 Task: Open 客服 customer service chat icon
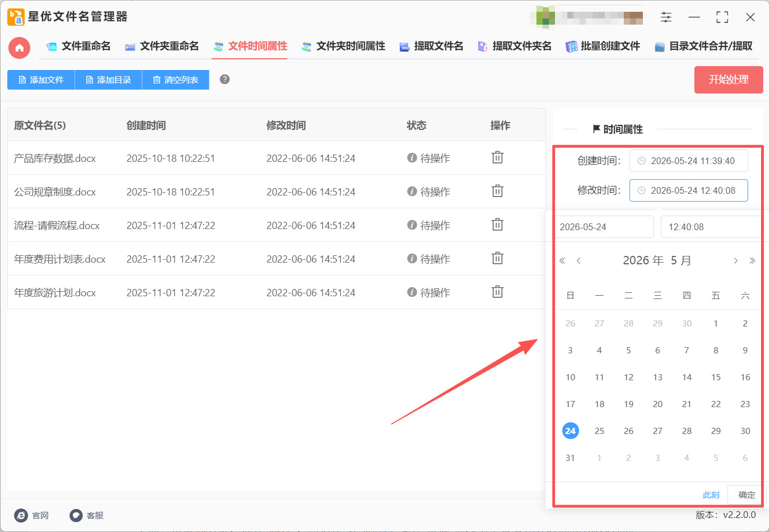[76, 515]
